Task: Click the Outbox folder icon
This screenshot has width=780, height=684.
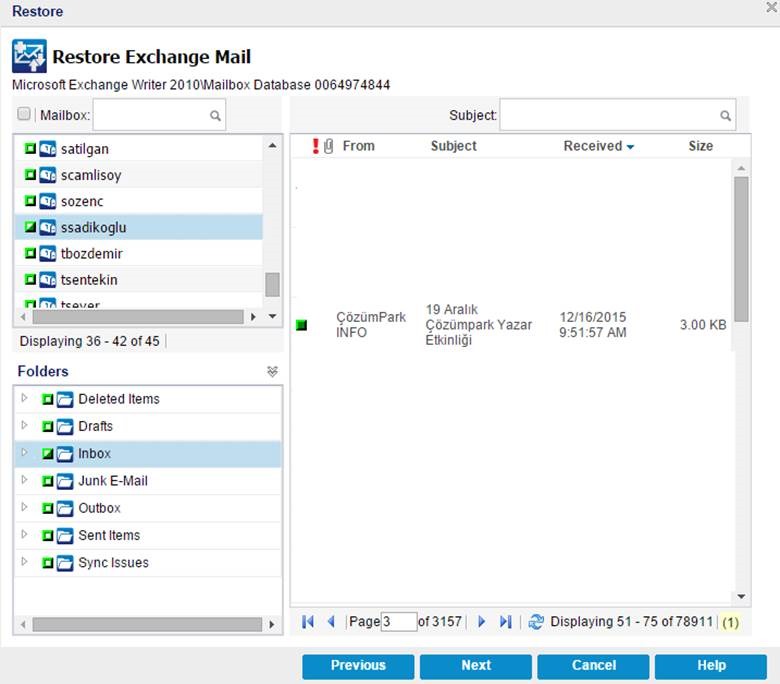Action: [65, 508]
